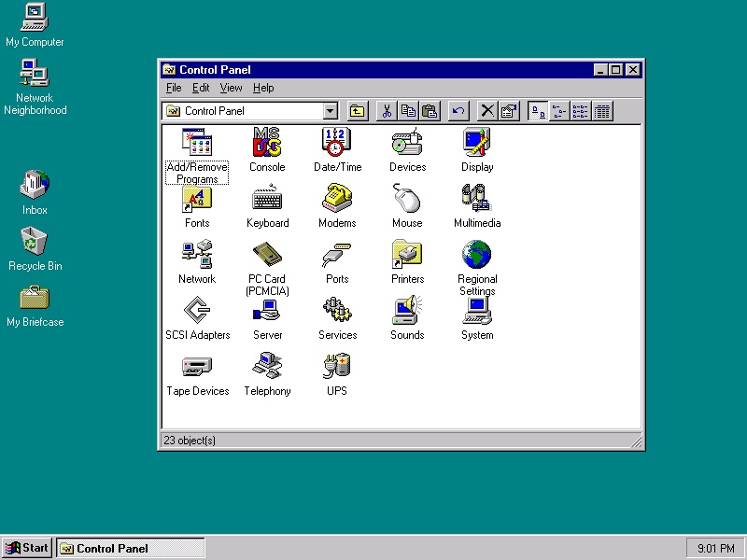The image size is (747, 560).
Task: Click the Control Panel taskbar button
Action: (x=129, y=548)
